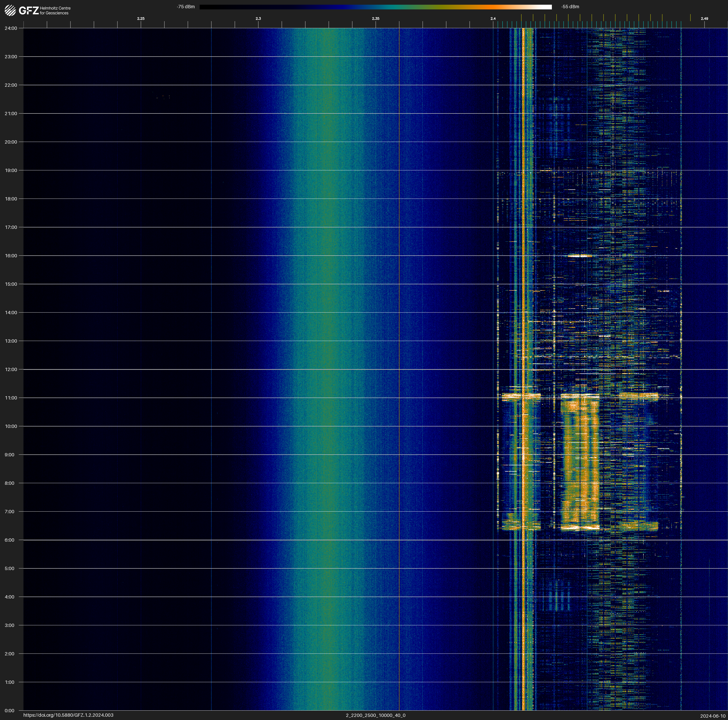
Task: Click the 24:00 time axis label
Action: [x=11, y=28]
